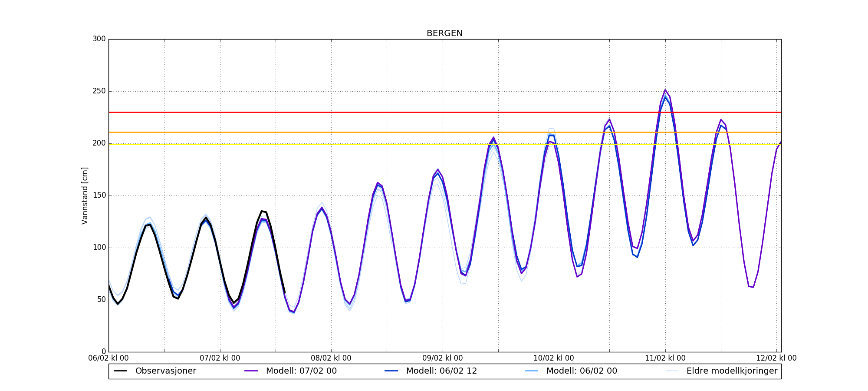Click the y-axis tick label "300"
This screenshot has width=868, height=391.
[99, 39]
